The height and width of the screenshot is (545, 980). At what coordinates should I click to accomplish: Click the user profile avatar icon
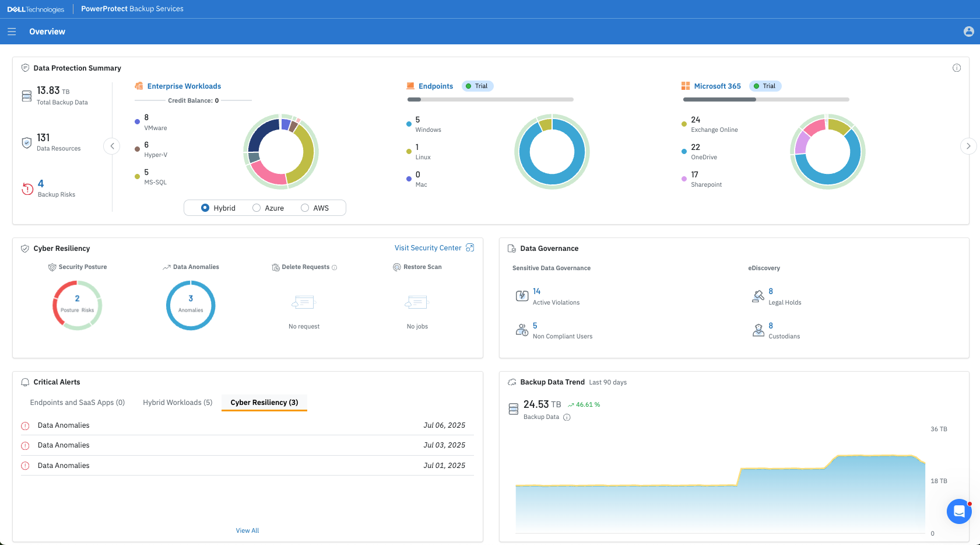tap(968, 32)
